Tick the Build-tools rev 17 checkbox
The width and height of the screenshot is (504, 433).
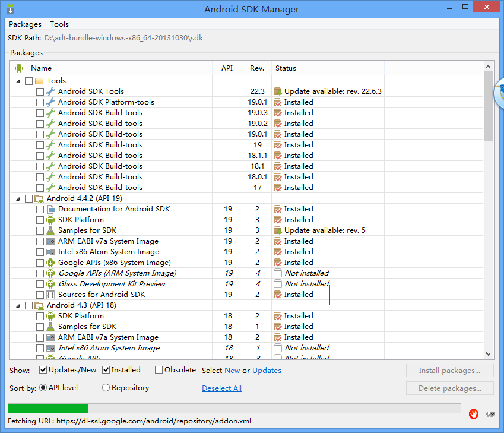coord(40,188)
